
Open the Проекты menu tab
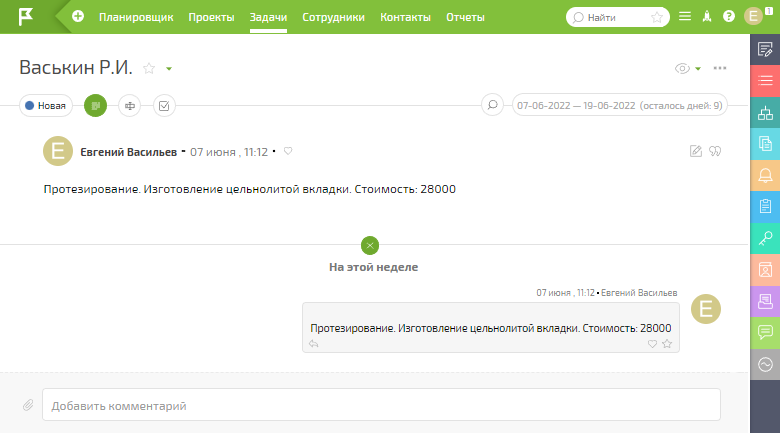(x=211, y=17)
